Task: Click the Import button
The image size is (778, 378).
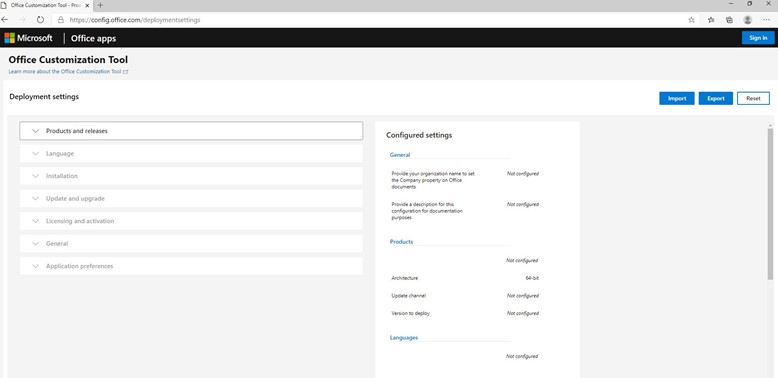Action: (x=677, y=98)
